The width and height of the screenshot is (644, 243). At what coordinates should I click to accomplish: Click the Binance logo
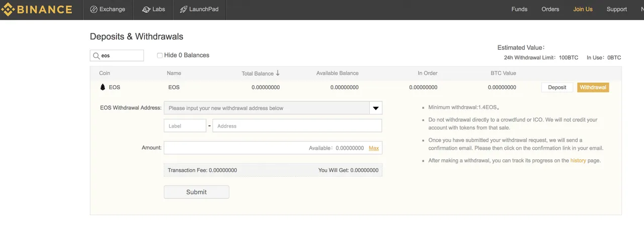pos(36,10)
